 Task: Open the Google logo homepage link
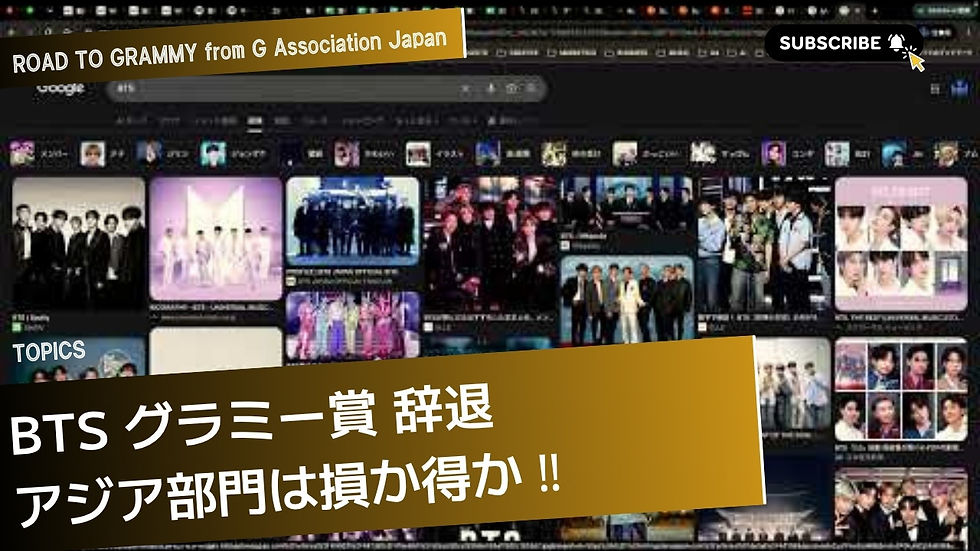point(60,88)
